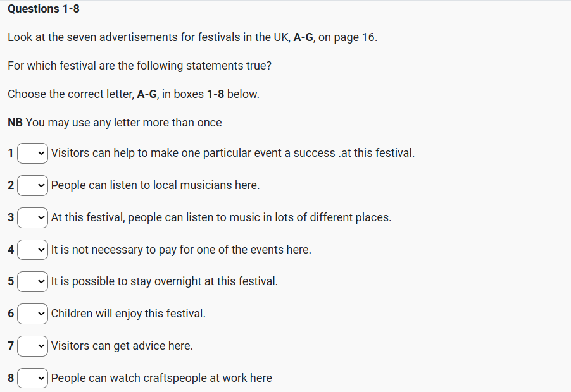The image size is (571, 392).
Task: Select the answer dropdown for question 7
Action: [33, 346]
